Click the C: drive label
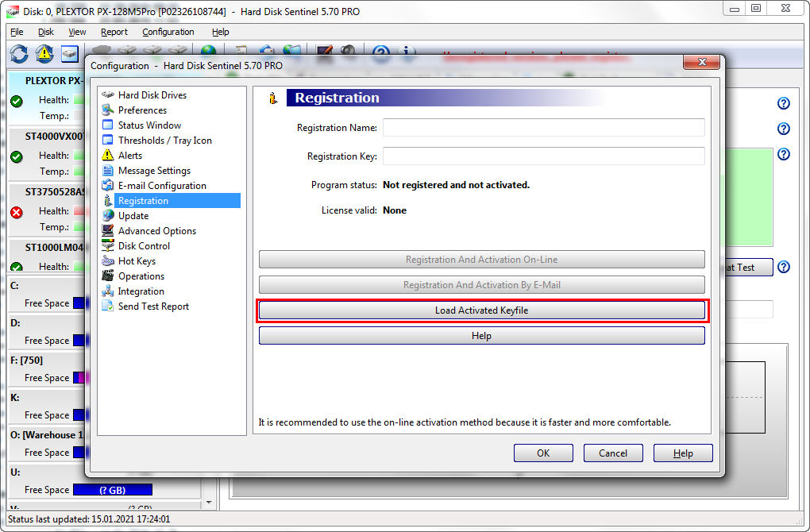 (14, 286)
